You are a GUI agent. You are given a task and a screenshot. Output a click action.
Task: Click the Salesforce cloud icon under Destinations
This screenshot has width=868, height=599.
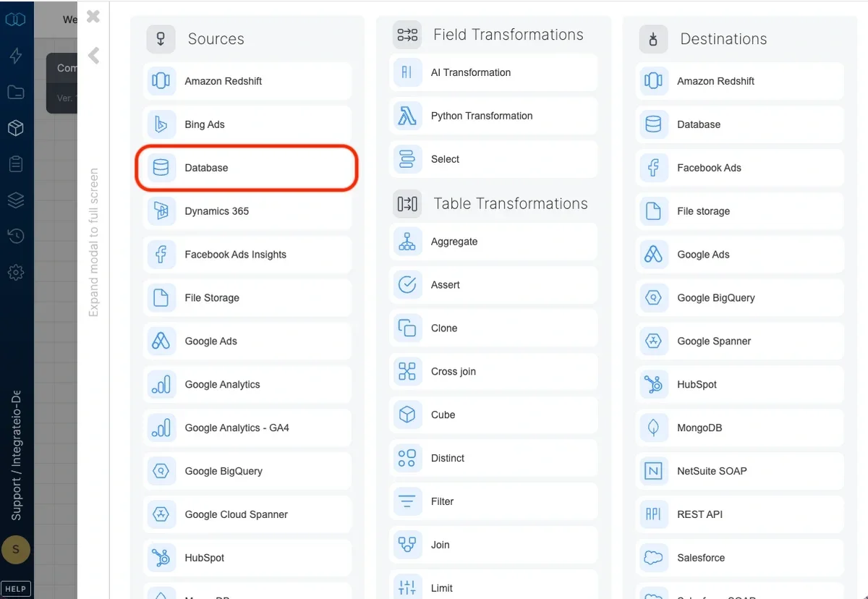click(x=653, y=558)
